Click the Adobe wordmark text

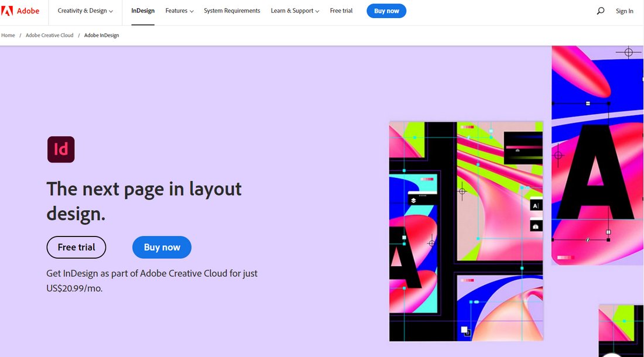[28, 11]
